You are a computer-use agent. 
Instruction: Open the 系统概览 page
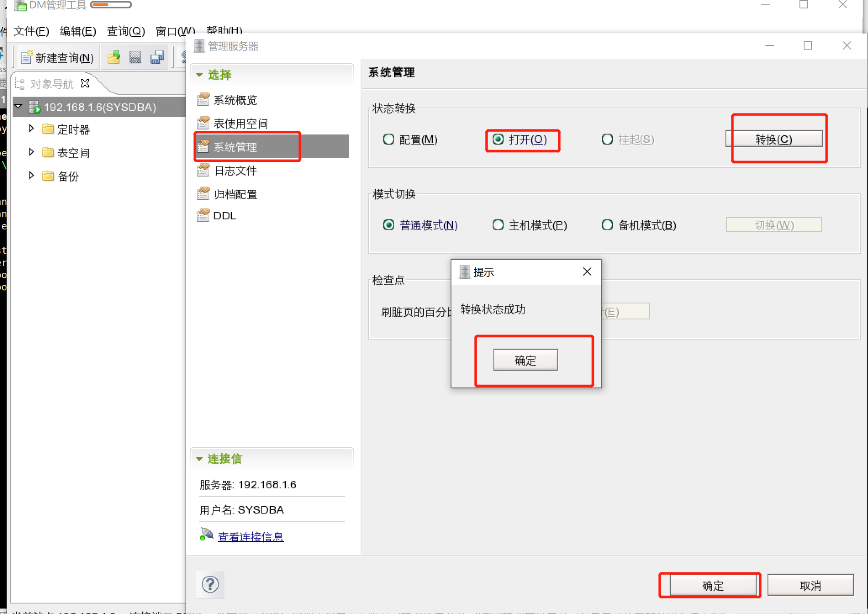point(235,100)
